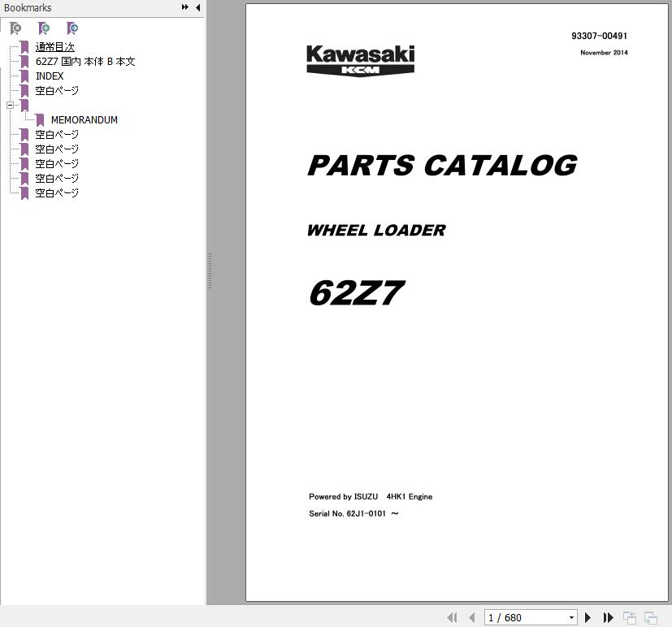Click the next view icon
The height and width of the screenshot is (627, 672).
tap(651, 617)
